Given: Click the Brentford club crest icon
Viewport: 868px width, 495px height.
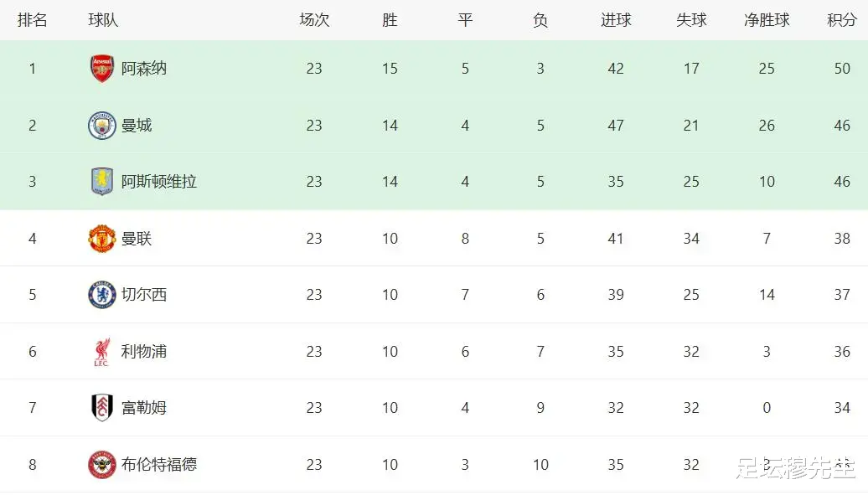Looking at the screenshot, I should pyautogui.click(x=102, y=464).
